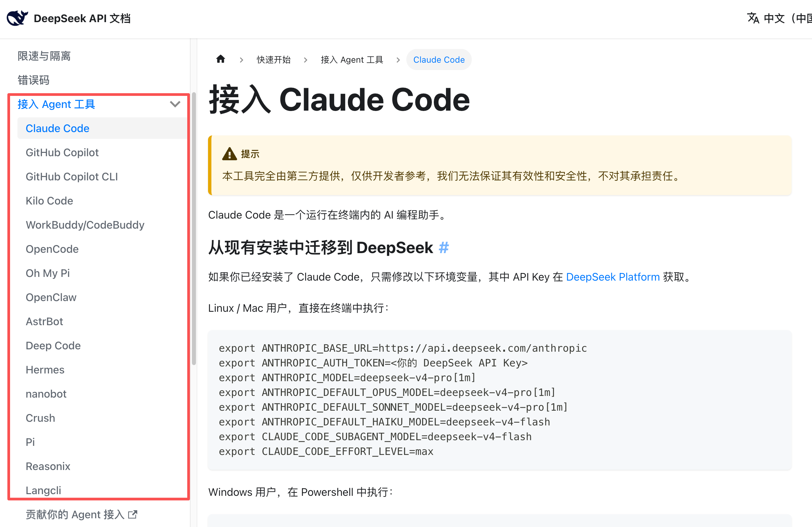Open Crush in the sidebar
The height and width of the screenshot is (527, 812).
coord(40,418)
